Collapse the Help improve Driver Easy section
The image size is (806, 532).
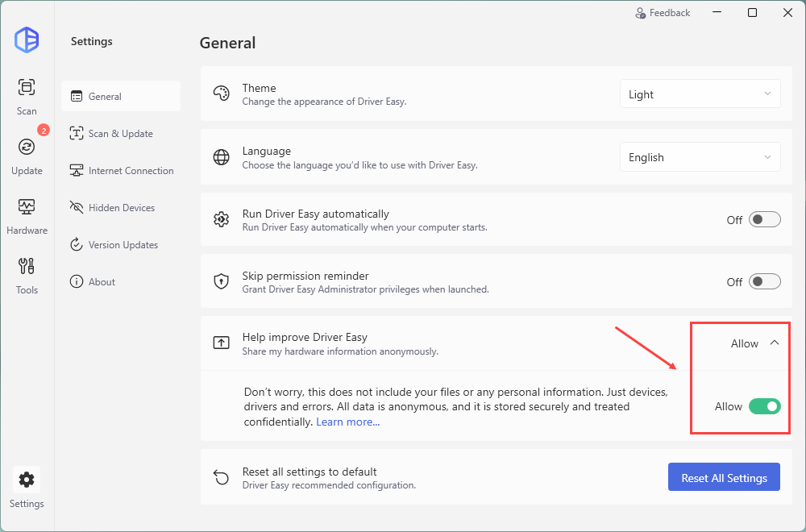coord(774,343)
